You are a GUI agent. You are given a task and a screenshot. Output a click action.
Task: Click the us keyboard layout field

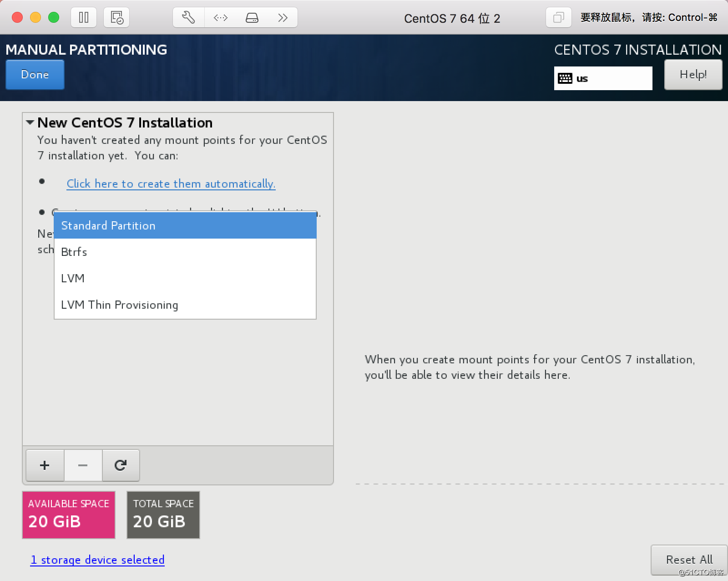tap(603, 78)
